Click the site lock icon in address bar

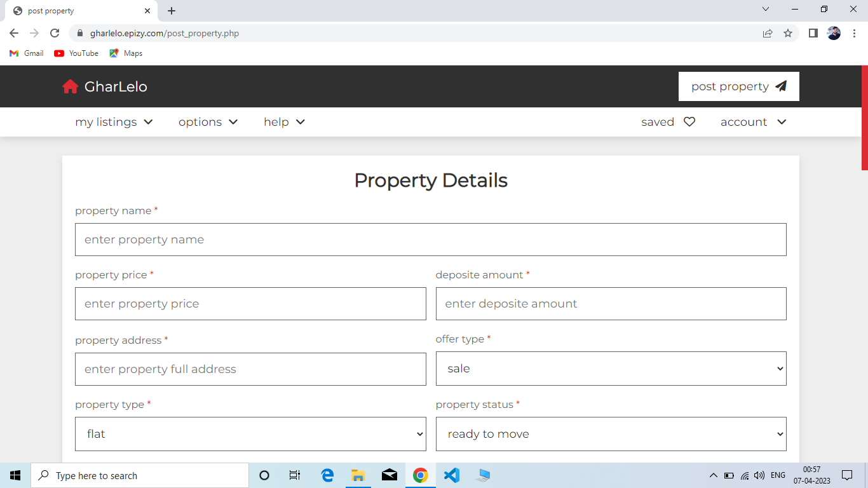[80, 33]
